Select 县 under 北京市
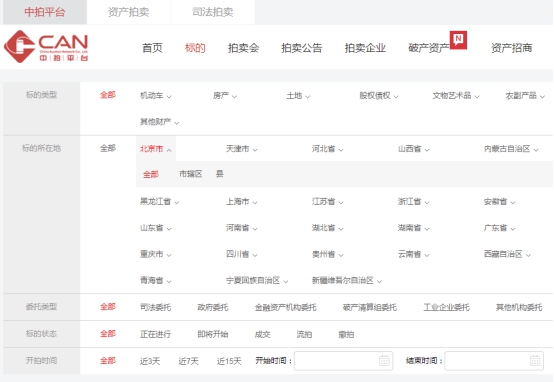This screenshot has width=554, height=382. click(x=219, y=174)
